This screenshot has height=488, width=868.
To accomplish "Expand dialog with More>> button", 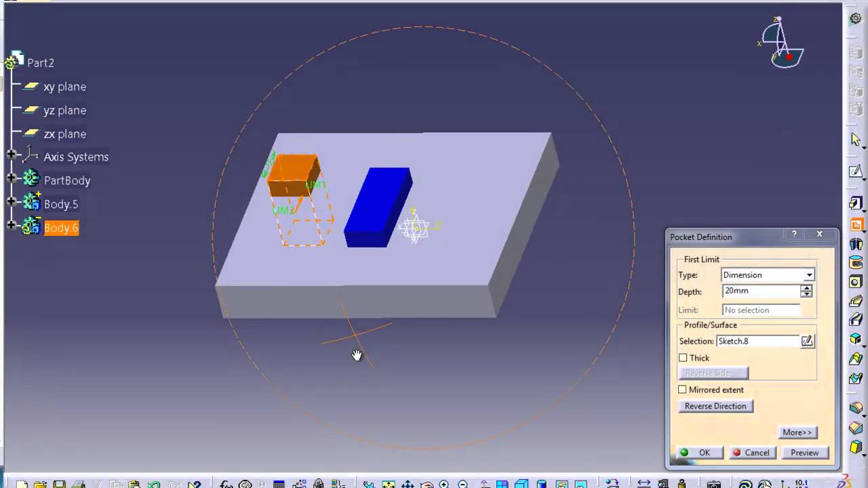I will pyautogui.click(x=797, y=432).
